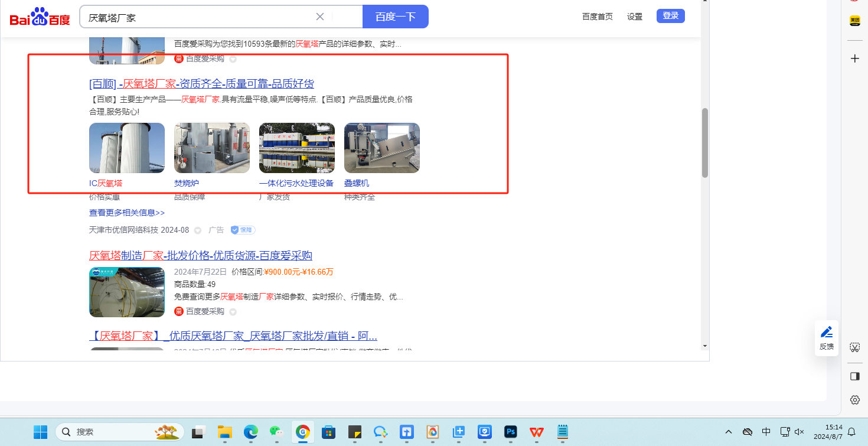This screenshot has width=868, height=446.
Task: Open the 焚烧炉 text link
Action: tap(187, 183)
